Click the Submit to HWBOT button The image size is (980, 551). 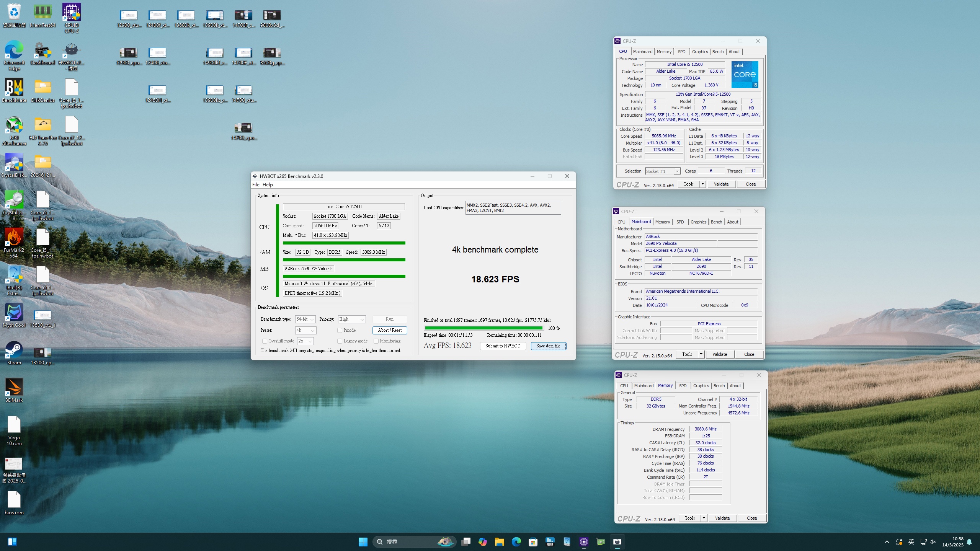pyautogui.click(x=503, y=346)
